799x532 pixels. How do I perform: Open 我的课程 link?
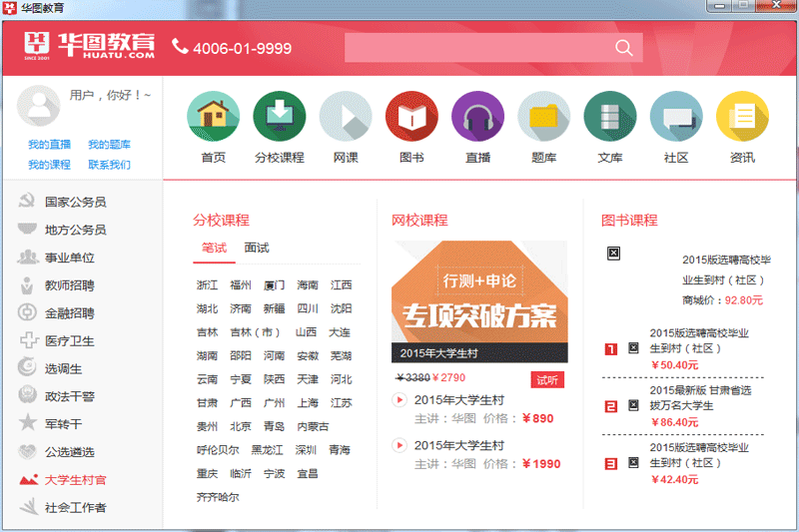pos(49,165)
